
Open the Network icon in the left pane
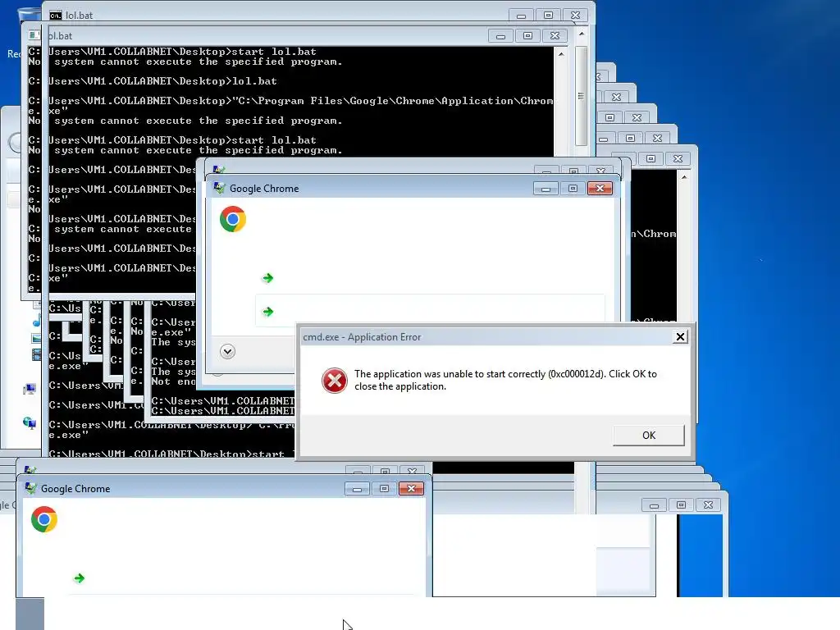30,423
